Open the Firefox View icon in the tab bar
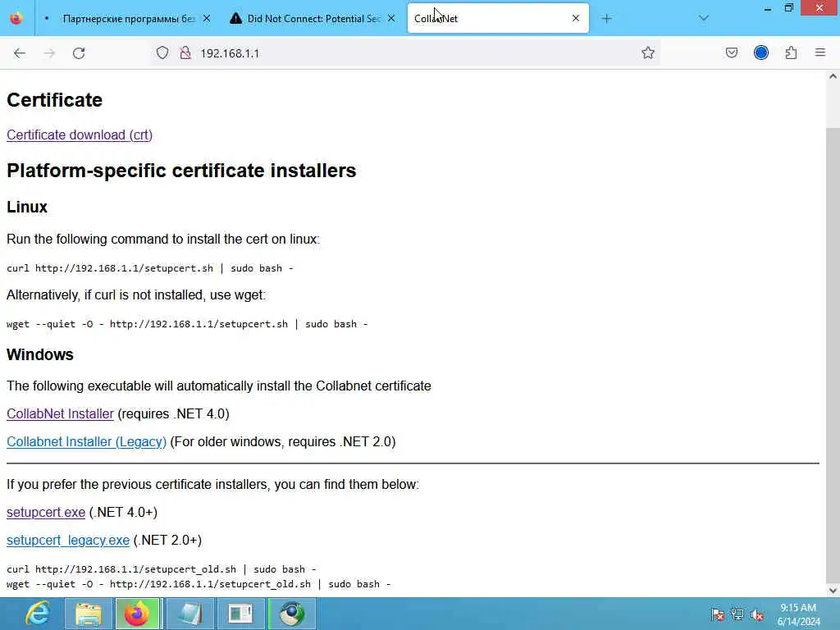Image resolution: width=840 pixels, height=630 pixels. (16, 19)
